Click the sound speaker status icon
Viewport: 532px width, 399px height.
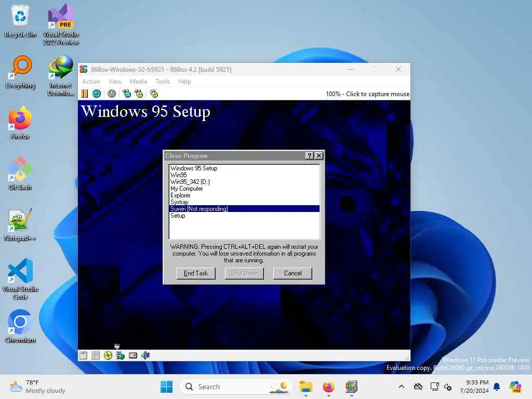pos(145,355)
